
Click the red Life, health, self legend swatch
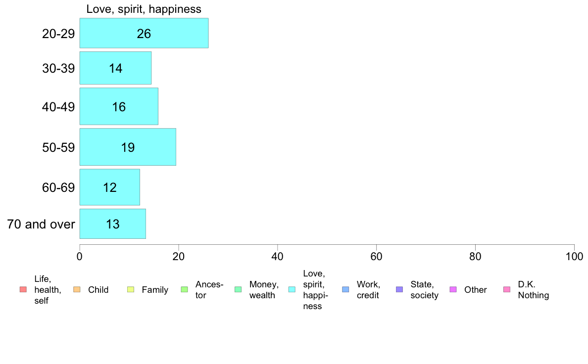tap(23, 289)
